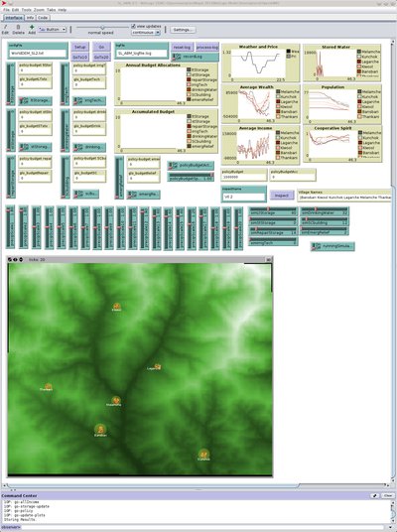
Task: Click the green Add plus icon
Action: (32, 27)
